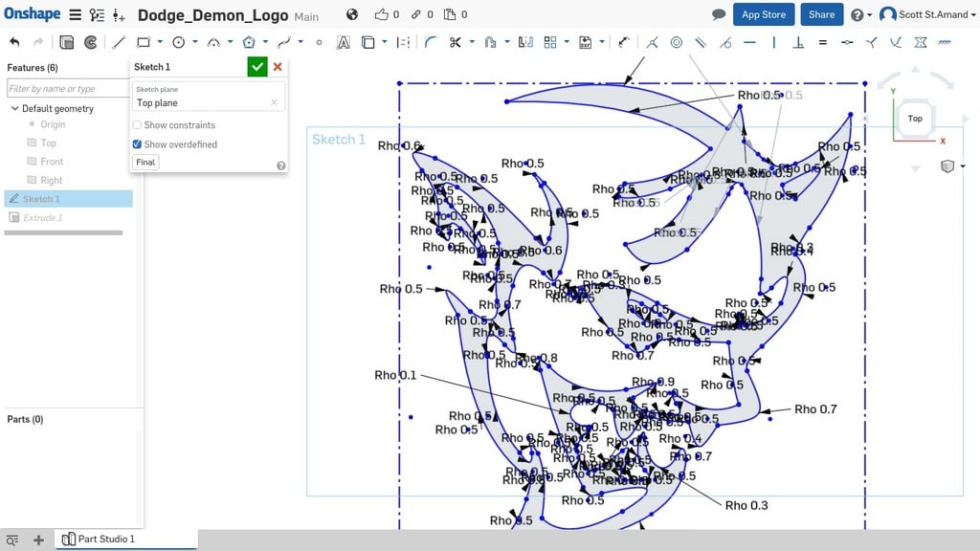The width and height of the screenshot is (980, 551).
Task: Select Extrude 1 in the feature list
Action: point(42,218)
